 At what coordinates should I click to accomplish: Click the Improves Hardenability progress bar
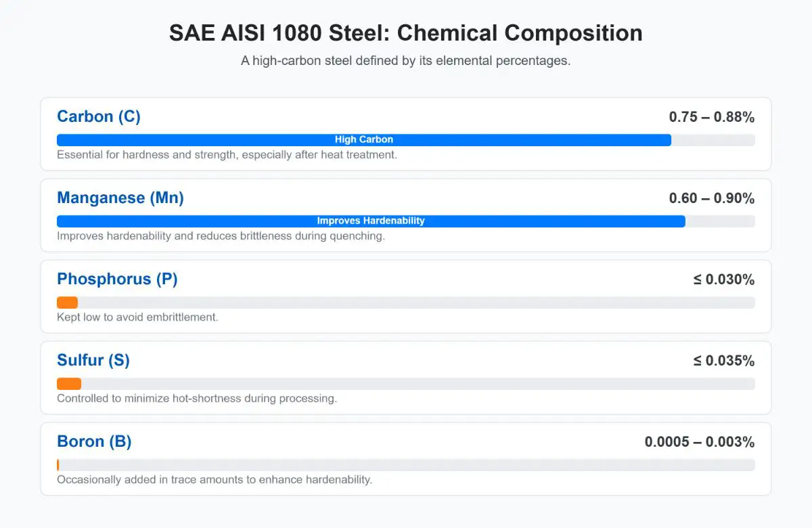371,221
